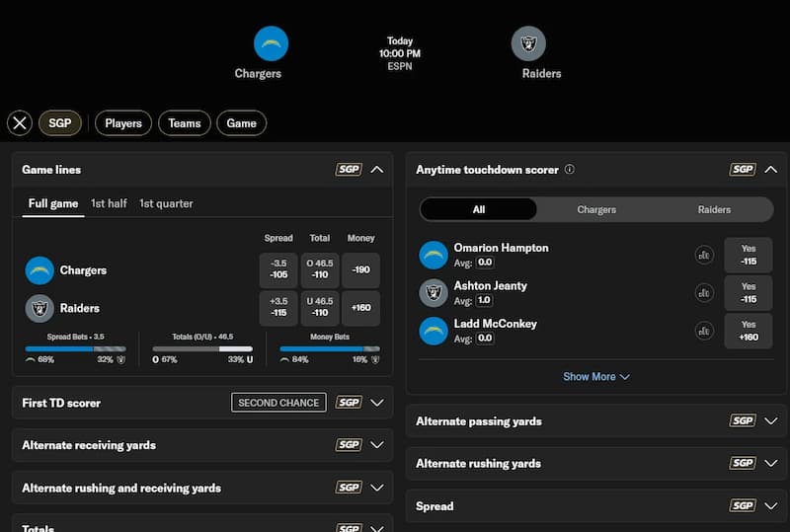The width and height of the screenshot is (790, 532).
Task: Click SGP badge on Alternate rushing and receiving yards
Action: 349,488
